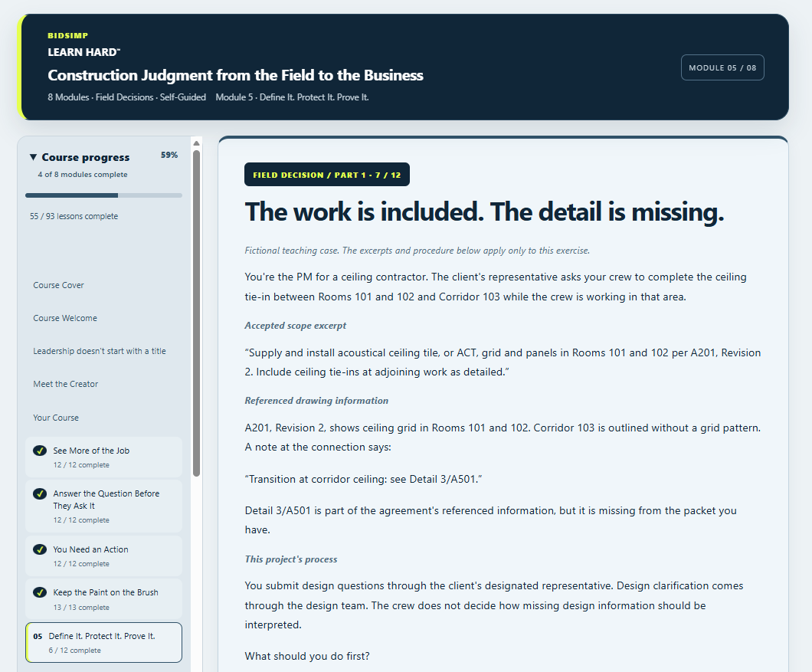The height and width of the screenshot is (672, 812).
Task: Open the Your Course lesson
Action: 56,418
